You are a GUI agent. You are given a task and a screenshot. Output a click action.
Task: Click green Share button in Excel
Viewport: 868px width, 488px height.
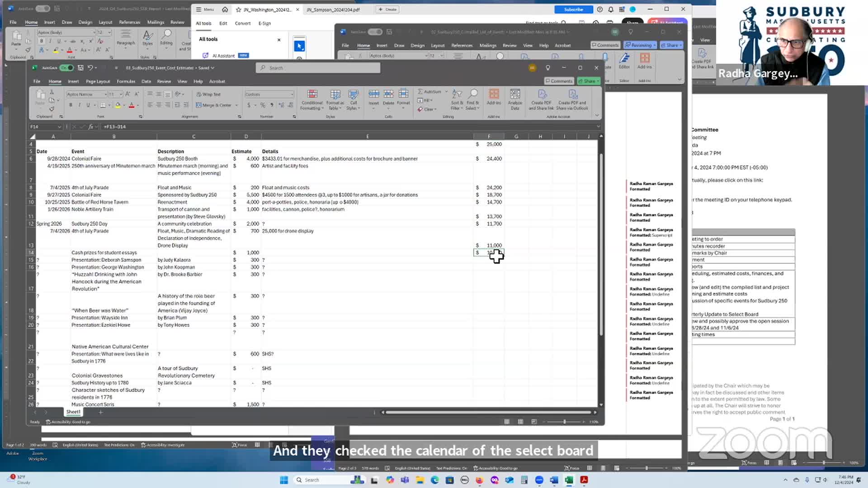tap(588, 81)
